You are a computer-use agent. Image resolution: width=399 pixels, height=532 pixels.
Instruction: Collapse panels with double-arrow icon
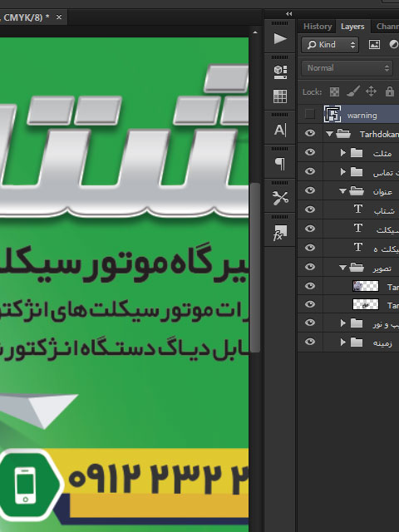tap(288, 14)
